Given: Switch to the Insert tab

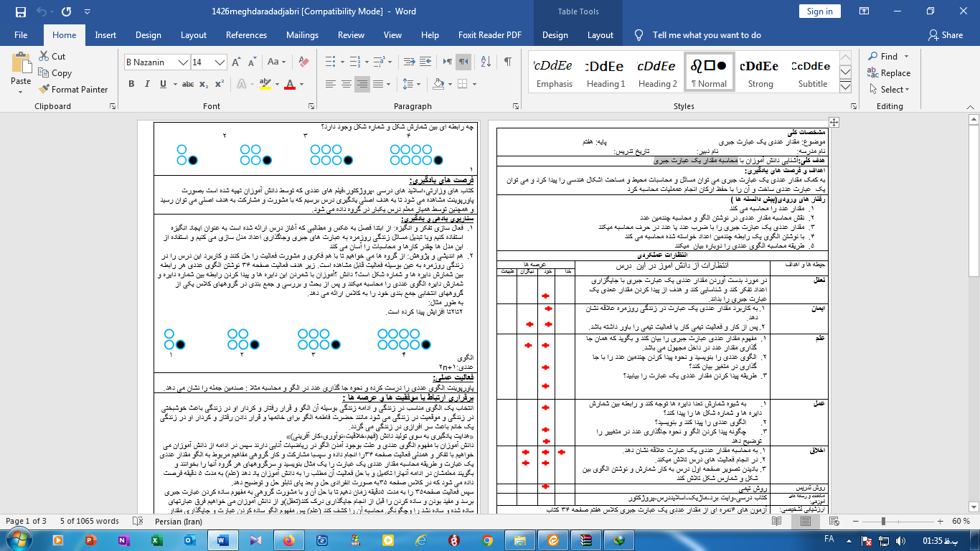Looking at the screenshot, I should click(105, 35).
